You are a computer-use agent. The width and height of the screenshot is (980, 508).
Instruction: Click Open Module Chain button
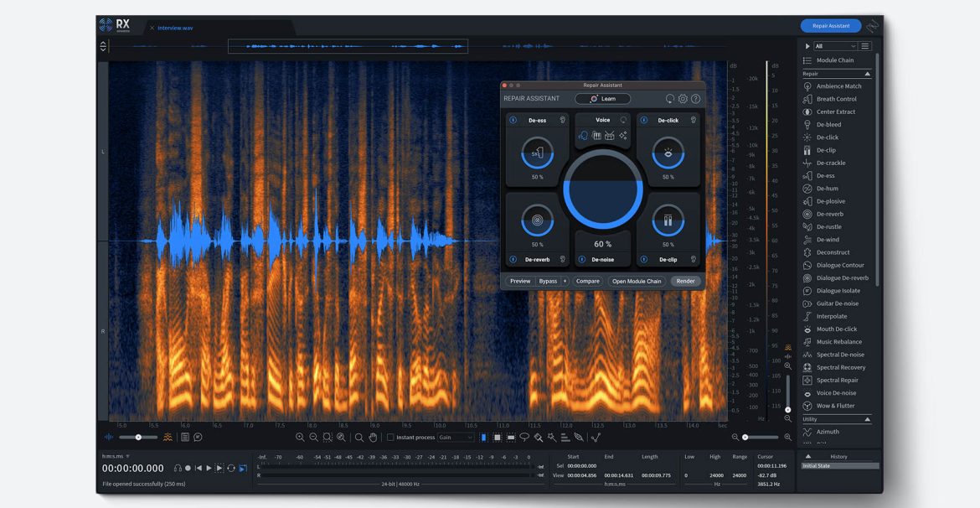tap(637, 281)
